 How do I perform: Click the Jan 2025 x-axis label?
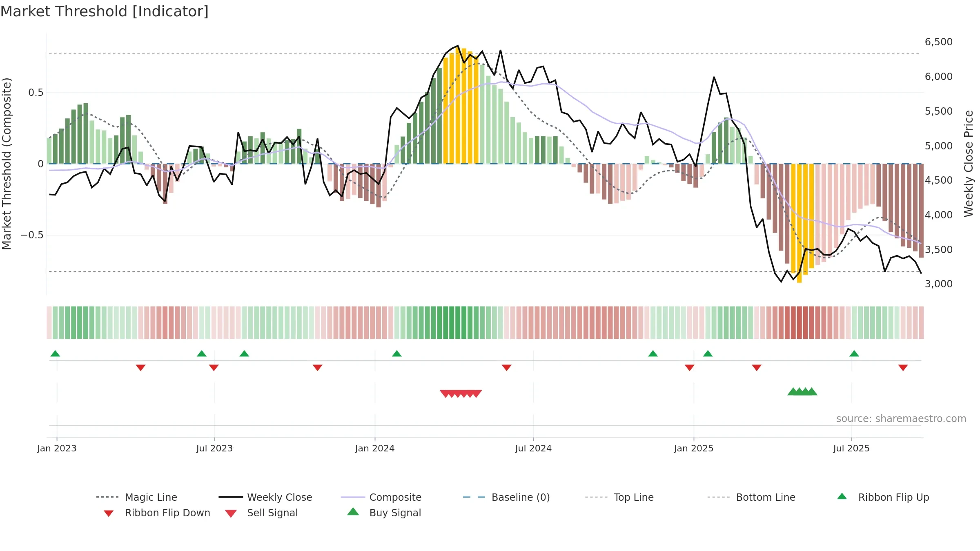click(x=694, y=448)
